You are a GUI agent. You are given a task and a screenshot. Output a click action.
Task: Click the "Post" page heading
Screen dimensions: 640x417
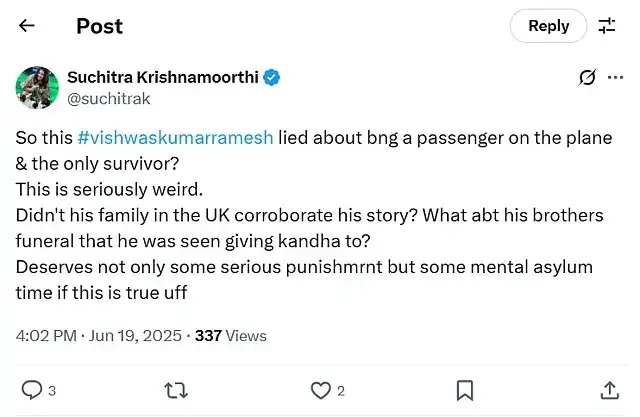click(x=99, y=26)
